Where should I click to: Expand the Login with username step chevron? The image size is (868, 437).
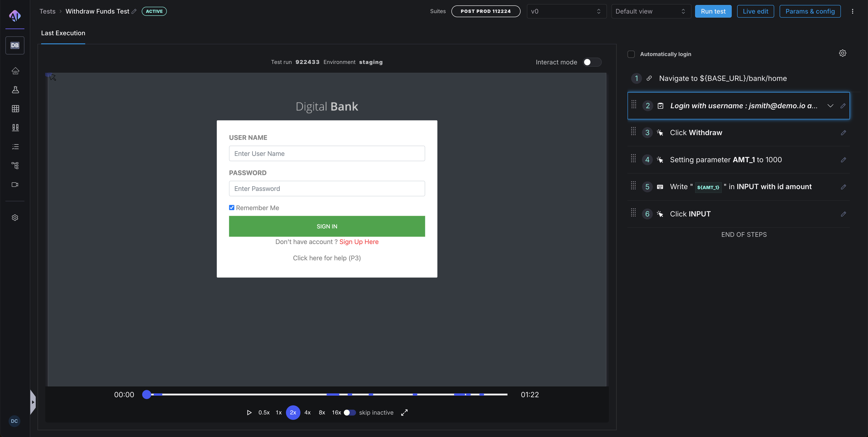point(830,106)
